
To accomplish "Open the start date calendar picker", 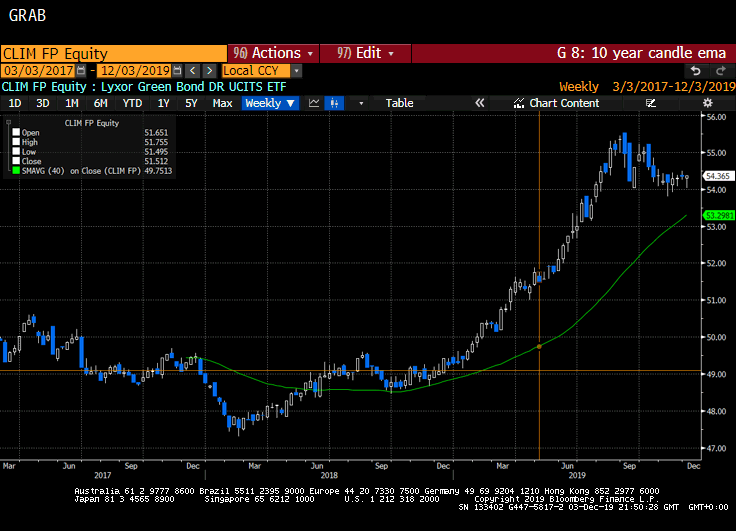I will (81, 71).
